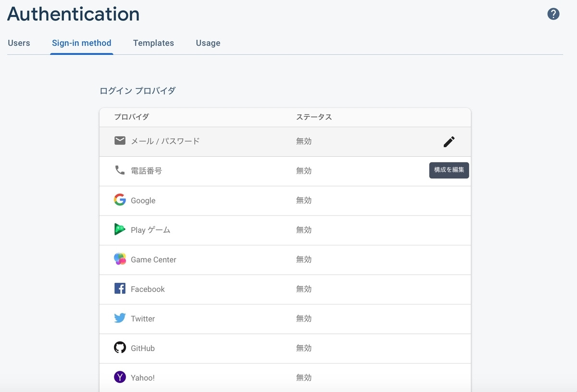The height and width of the screenshot is (392, 577).
Task: Click the 無効 status in Google row
Action: tap(304, 201)
